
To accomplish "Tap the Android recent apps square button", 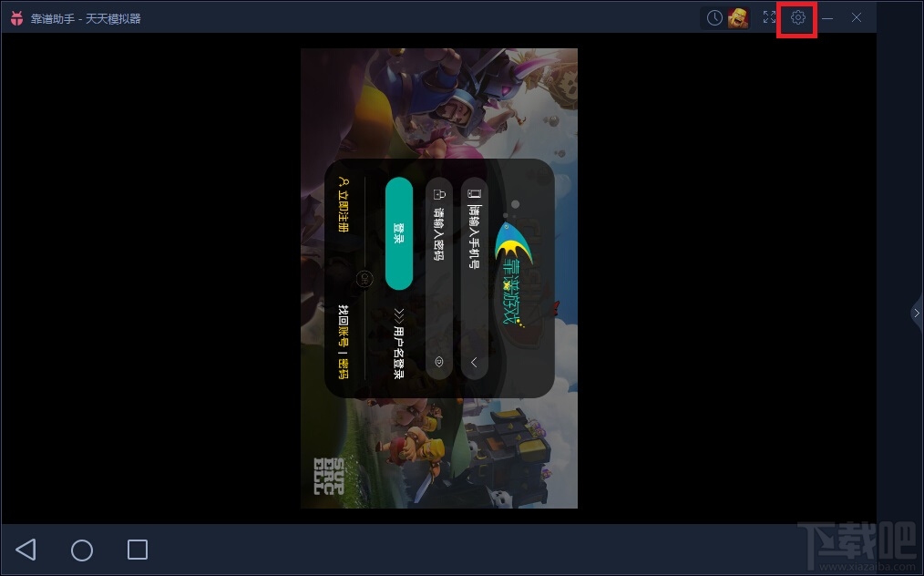I will point(138,550).
